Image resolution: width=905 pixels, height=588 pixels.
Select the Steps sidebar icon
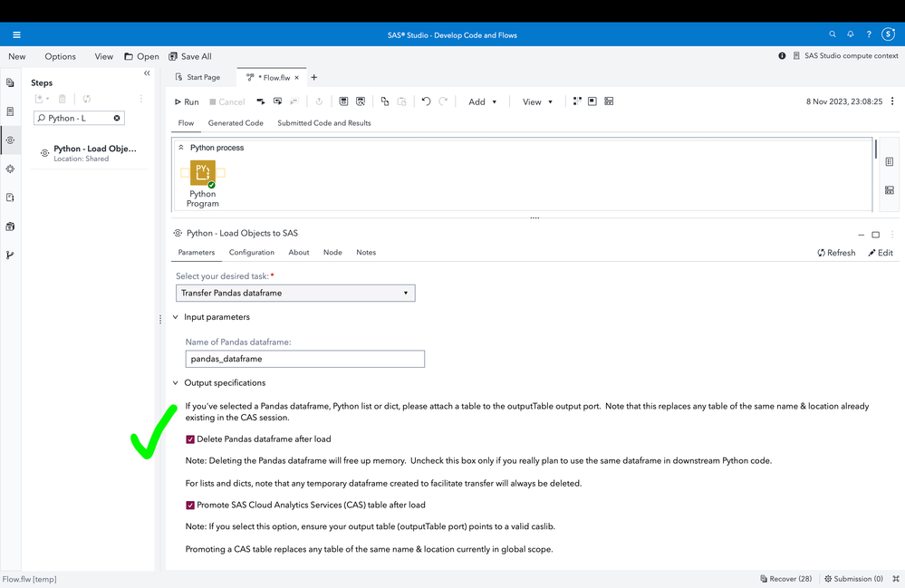pos(10,140)
